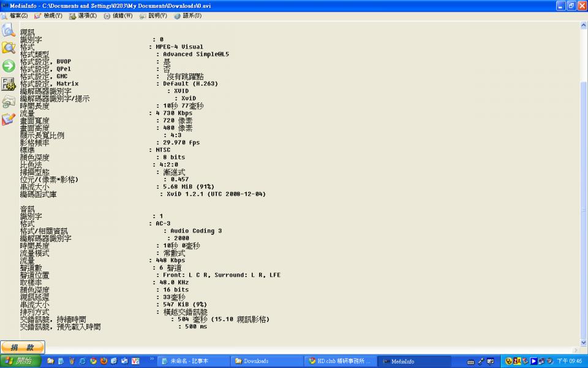The image size is (588, 368).
Task: Click 'XviD 1.2.1 (UTC 2008-12-04)' library text
Action: tap(216, 194)
